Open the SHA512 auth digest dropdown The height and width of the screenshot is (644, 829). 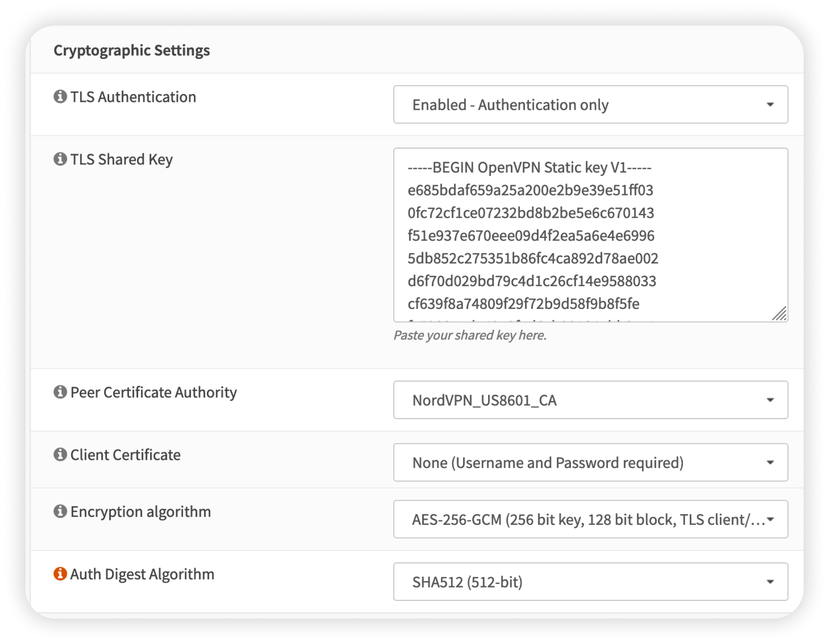click(x=590, y=582)
